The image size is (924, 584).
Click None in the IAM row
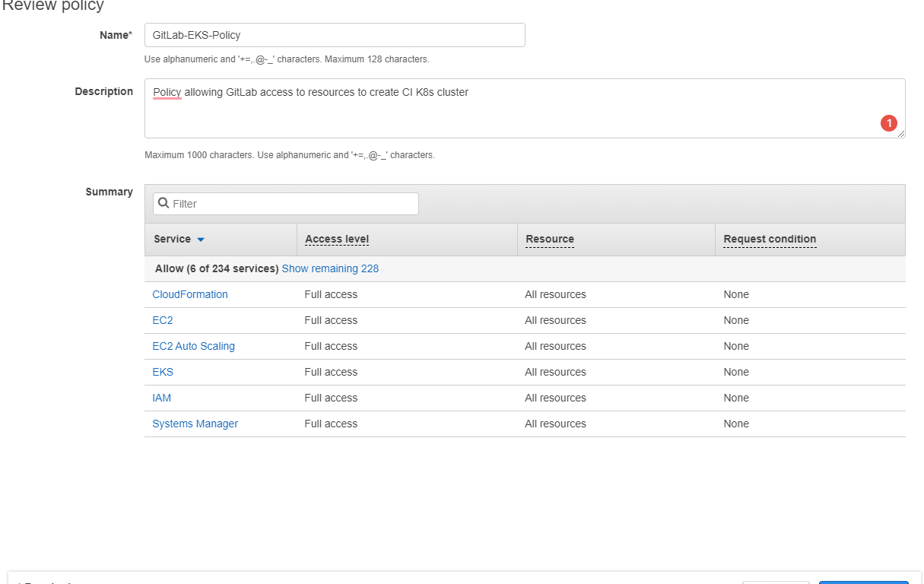[x=736, y=398]
